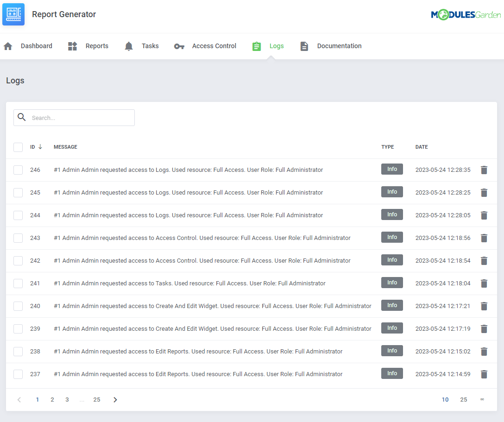
Task: Open the Logs tab
Action: coord(277,46)
